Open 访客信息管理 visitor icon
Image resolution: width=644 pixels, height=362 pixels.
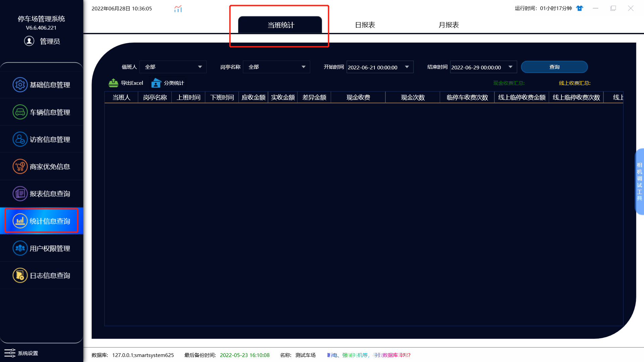[20, 139]
